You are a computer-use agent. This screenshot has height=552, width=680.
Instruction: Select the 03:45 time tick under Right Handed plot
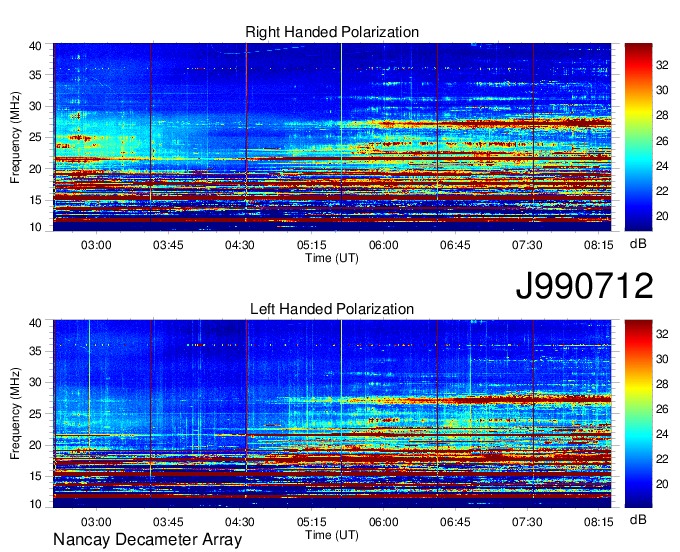click(x=168, y=245)
